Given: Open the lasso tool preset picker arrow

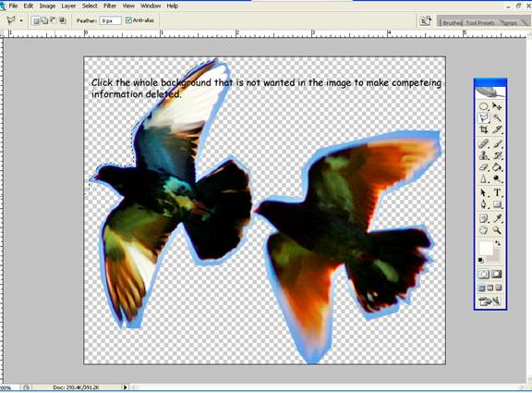Looking at the screenshot, I should click(x=21, y=20).
